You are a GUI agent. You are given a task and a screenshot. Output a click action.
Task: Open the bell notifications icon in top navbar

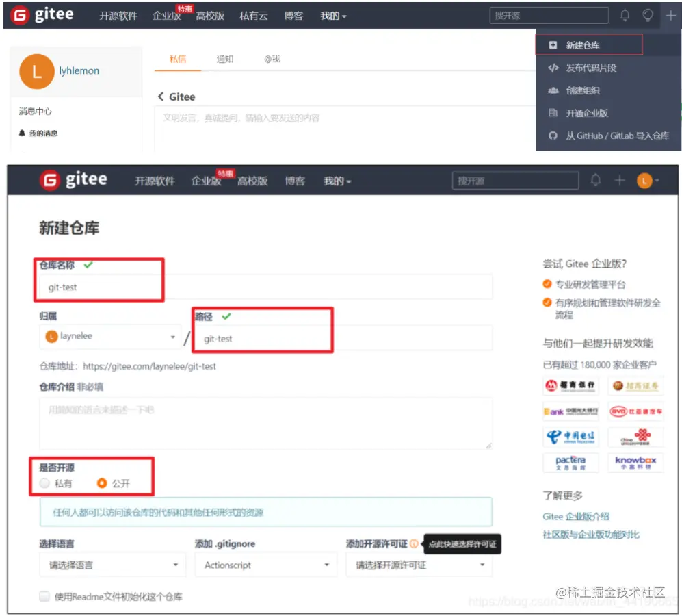tap(625, 16)
